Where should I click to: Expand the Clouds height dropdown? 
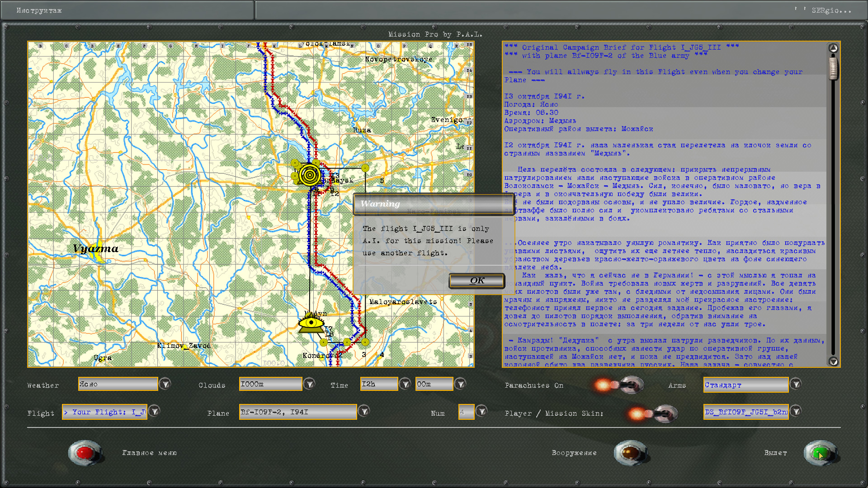pos(309,384)
